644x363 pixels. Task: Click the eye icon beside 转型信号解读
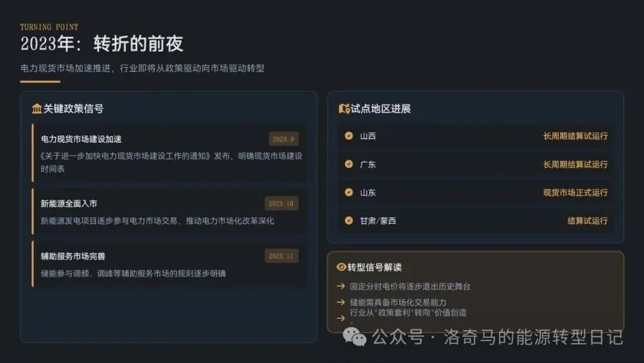coord(341,267)
